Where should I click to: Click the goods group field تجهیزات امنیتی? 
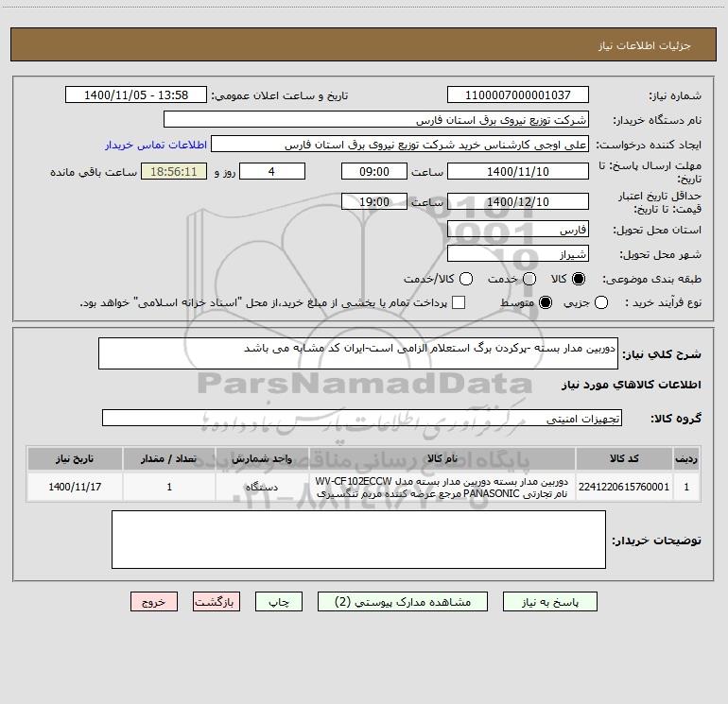tap(362, 418)
